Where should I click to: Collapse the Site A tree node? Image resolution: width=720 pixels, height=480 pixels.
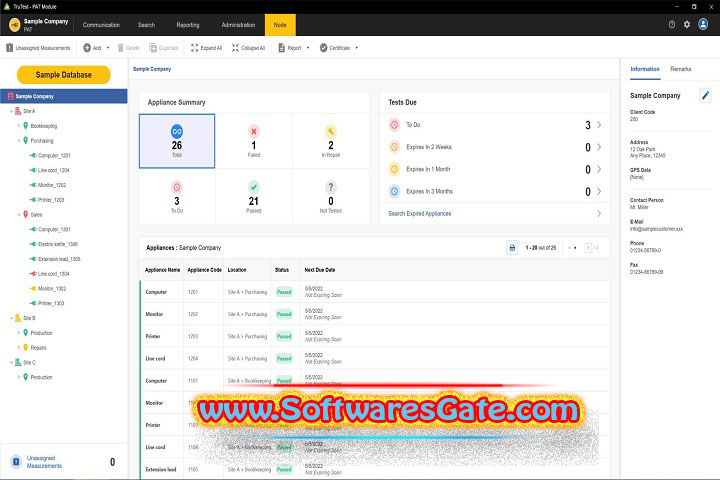11,111
